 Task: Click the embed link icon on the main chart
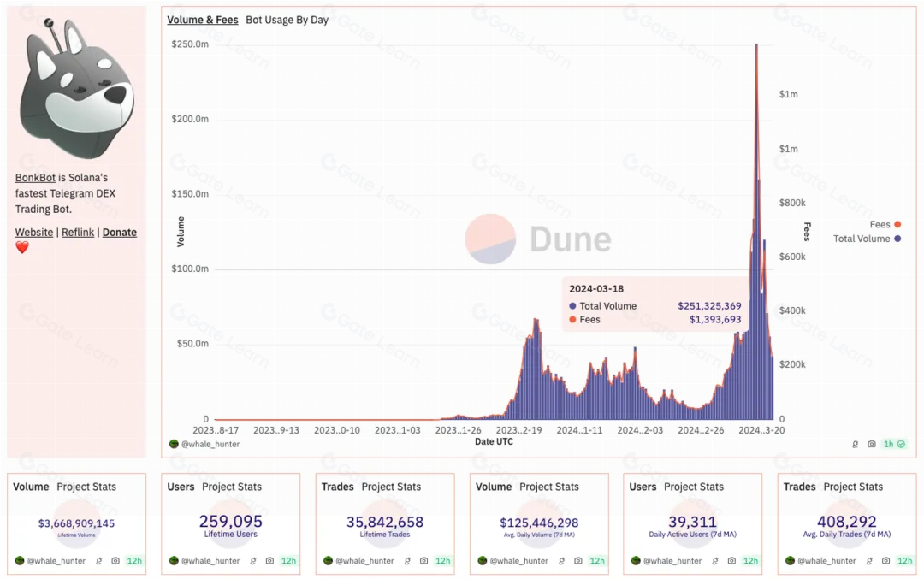(x=856, y=444)
